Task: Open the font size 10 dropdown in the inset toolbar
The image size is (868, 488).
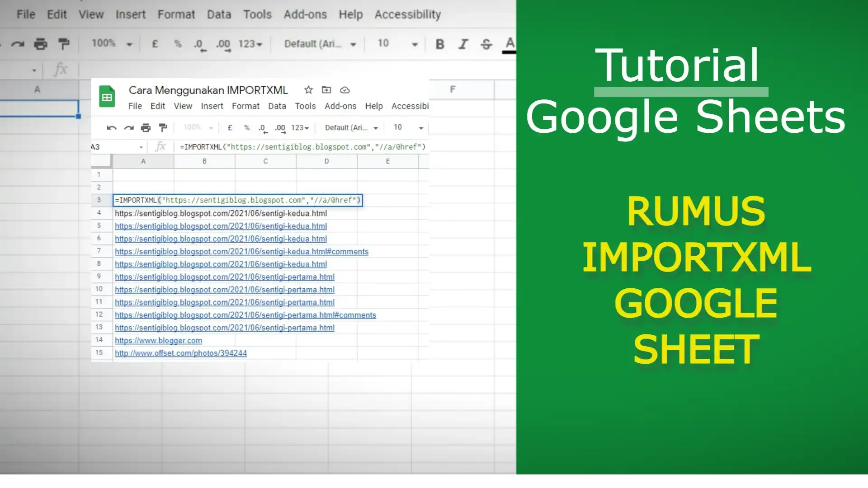Action: tap(408, 127)
